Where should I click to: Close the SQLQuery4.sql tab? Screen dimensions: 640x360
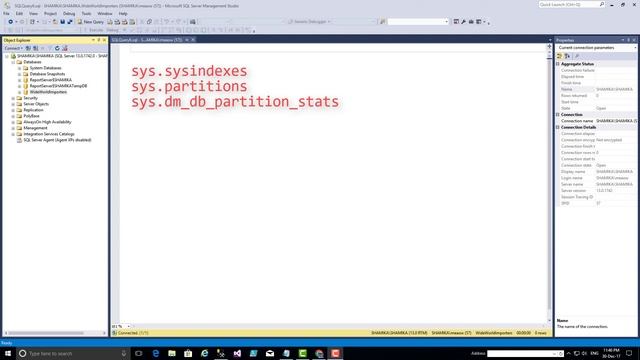point(193,40)
